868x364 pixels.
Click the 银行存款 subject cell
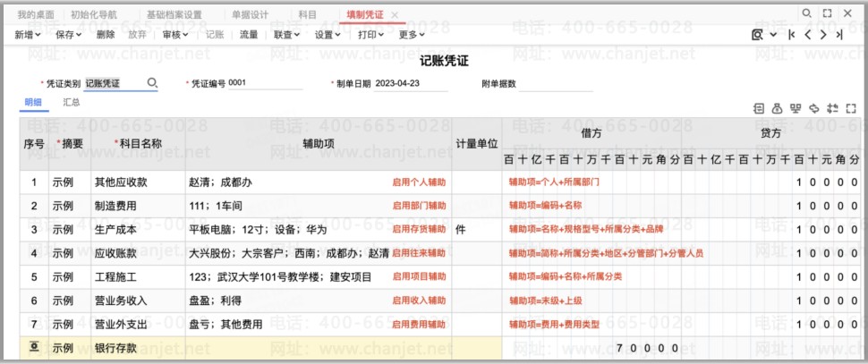tap(139, 349)
